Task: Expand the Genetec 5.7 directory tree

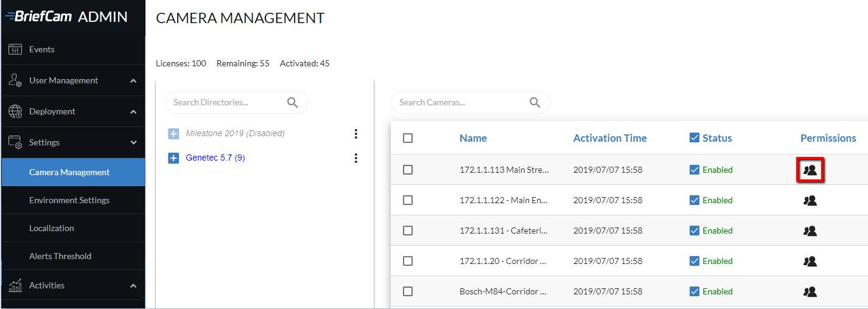Action: click(x=173, y=158)
